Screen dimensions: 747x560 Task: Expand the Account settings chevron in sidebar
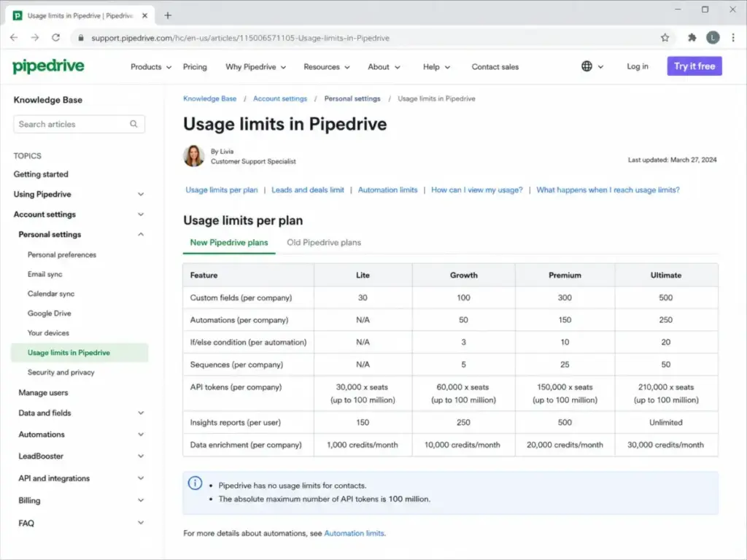[141, 214]
